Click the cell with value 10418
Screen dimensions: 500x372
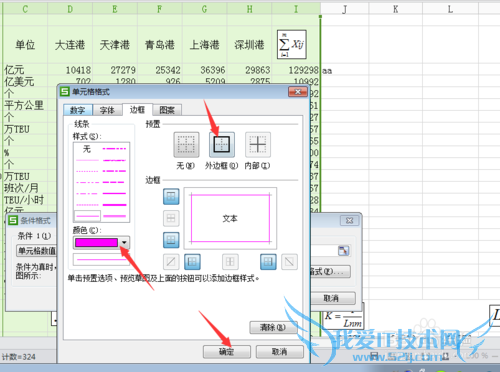click(x=70, y=70)
